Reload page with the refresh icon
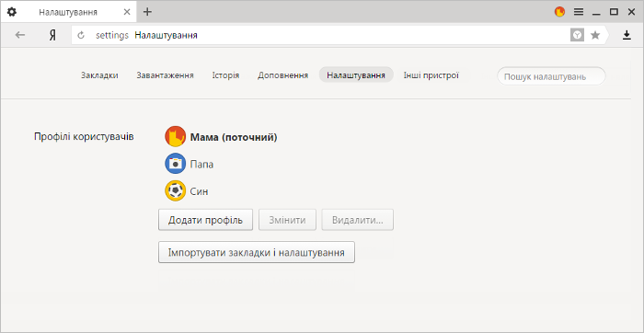 81,35
